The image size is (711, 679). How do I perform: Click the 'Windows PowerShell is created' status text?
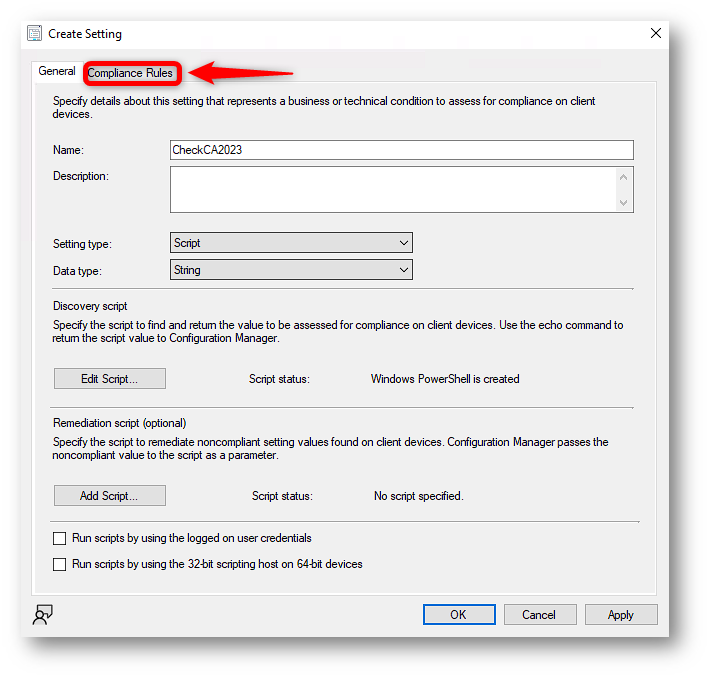pos(445,379)
